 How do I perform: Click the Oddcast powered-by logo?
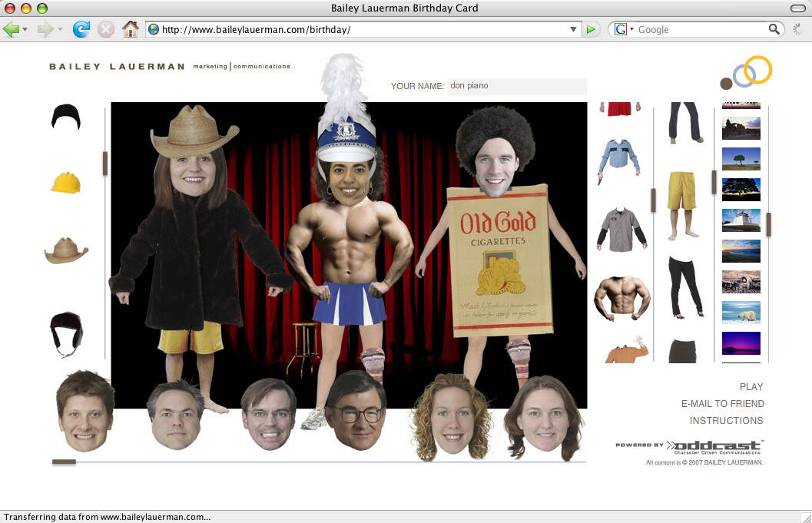click(x=689, y=447)
